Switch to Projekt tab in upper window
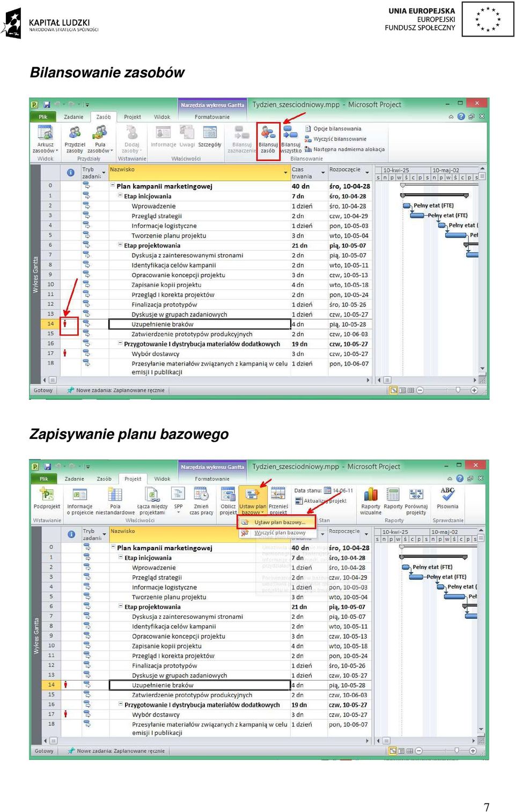The image size is (515, 812). point(133,116)
